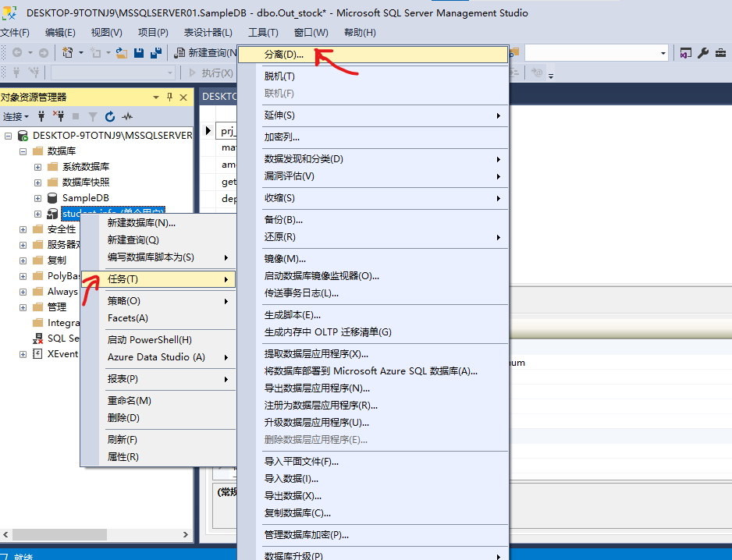This screenshot has width=732, height=560.
Task: Click the Toolbox briefcase icon
Action: (721, 53)
